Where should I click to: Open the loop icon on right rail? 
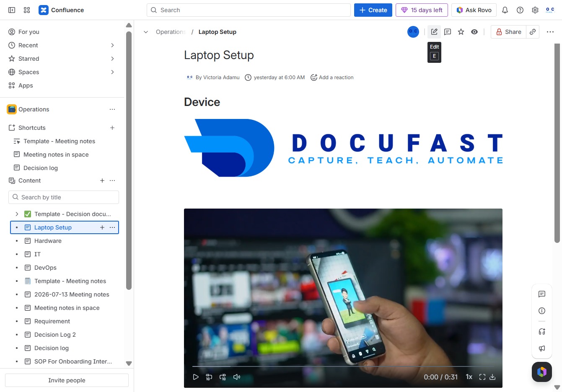[x=542, y=332]
